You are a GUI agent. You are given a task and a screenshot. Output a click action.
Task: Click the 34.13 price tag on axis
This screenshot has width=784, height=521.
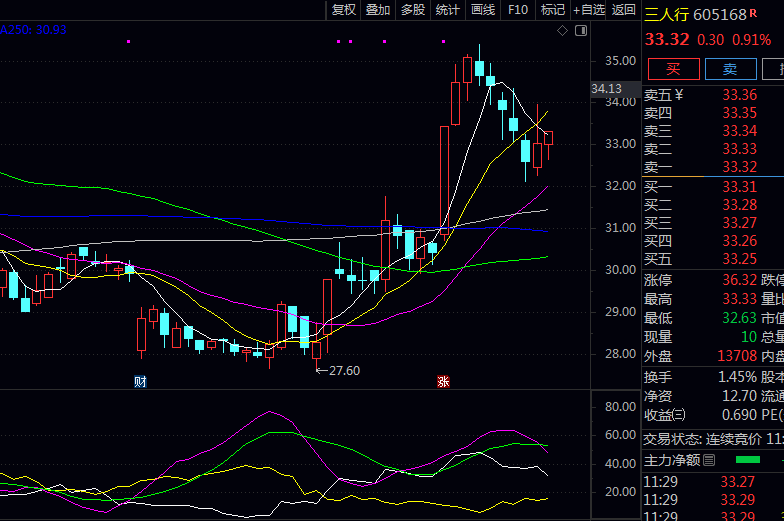point(607,89)
